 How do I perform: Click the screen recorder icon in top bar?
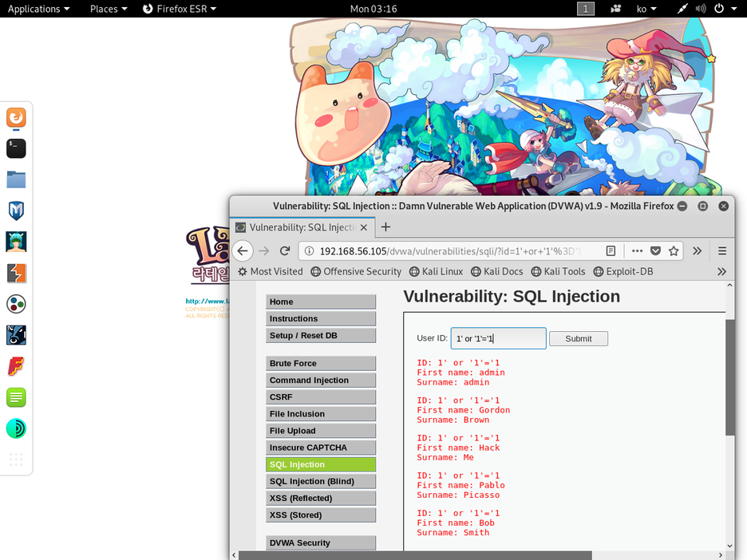click(615, 9)
